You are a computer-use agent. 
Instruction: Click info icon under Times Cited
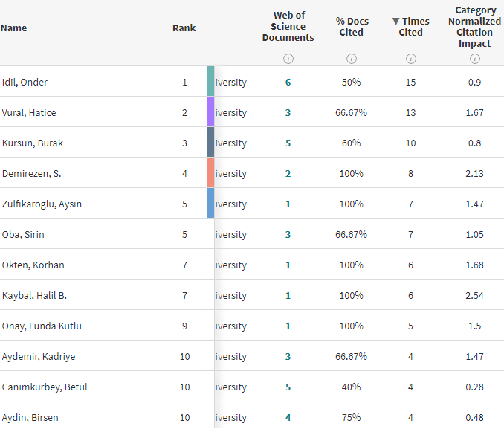coord(411,59)
